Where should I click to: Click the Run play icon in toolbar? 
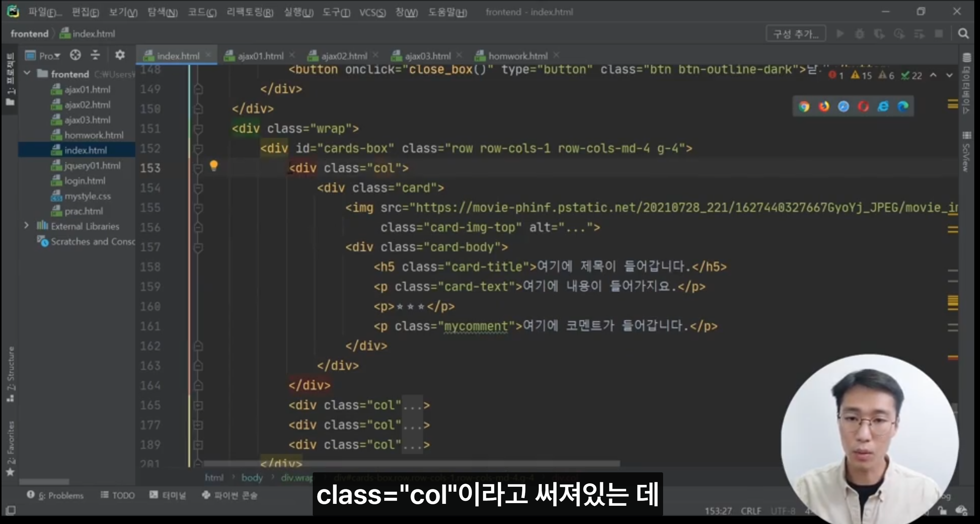tap(840, 34)
